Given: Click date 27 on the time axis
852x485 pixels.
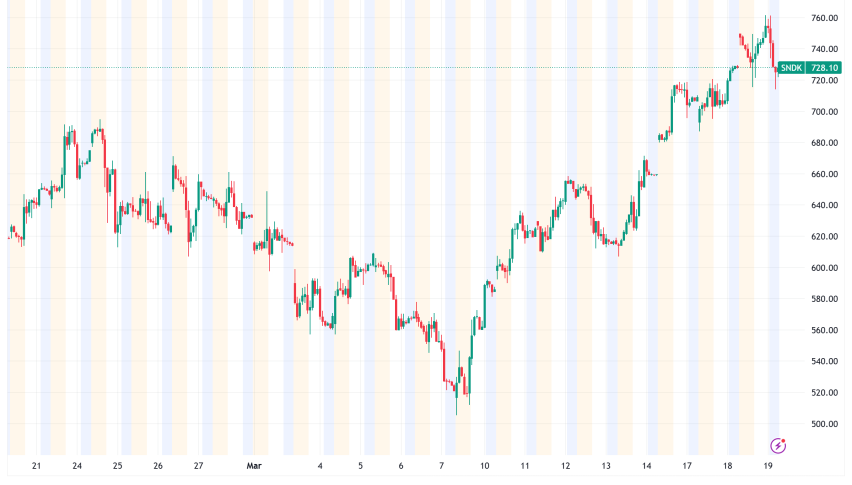Looking at the screenshot, I should click(x=199, y=466).
